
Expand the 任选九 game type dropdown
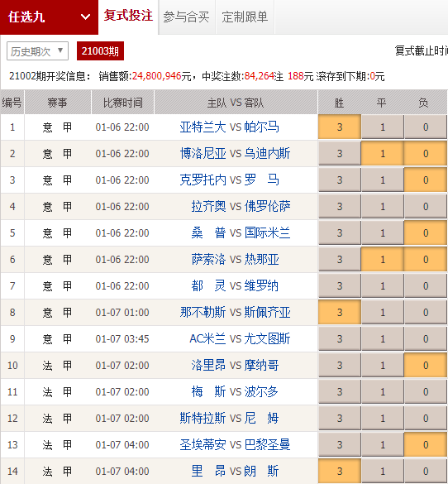49,17
